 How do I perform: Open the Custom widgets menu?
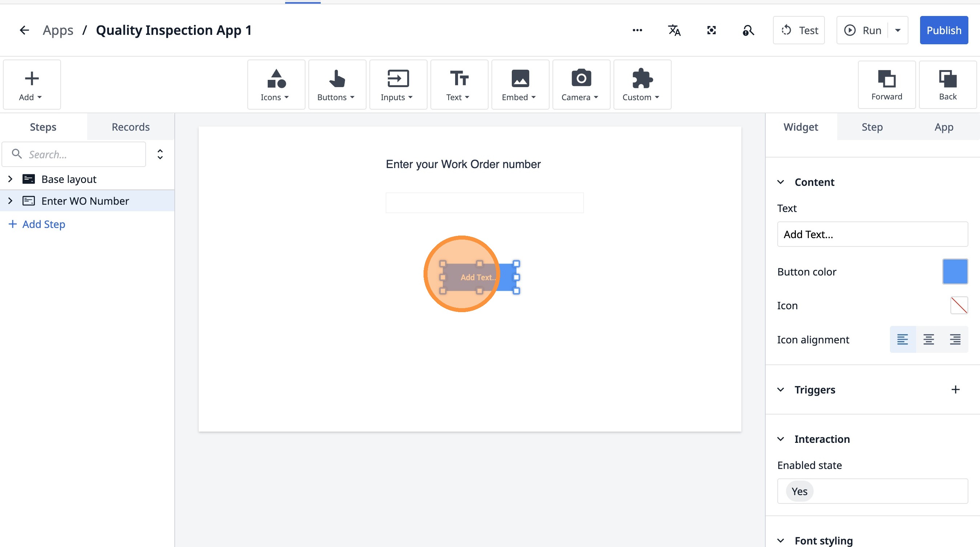click(642, 84)
